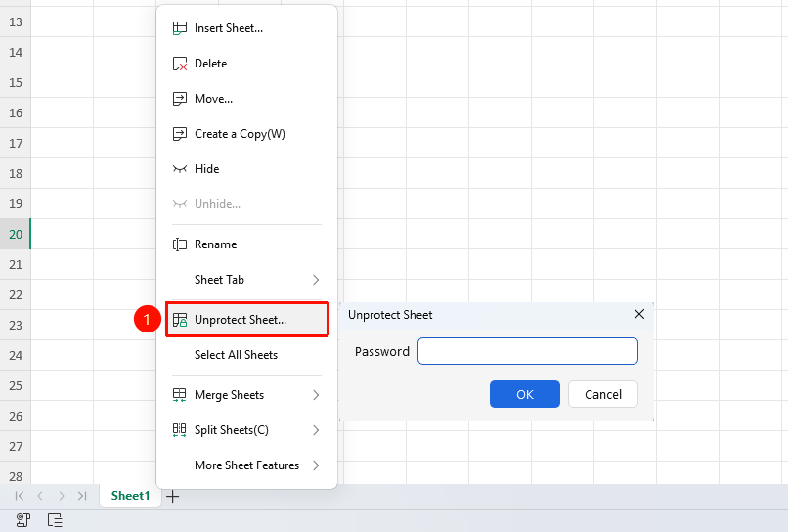788x532 pixels.
Task: Click the second status bar icon
Action: point(55,520)
